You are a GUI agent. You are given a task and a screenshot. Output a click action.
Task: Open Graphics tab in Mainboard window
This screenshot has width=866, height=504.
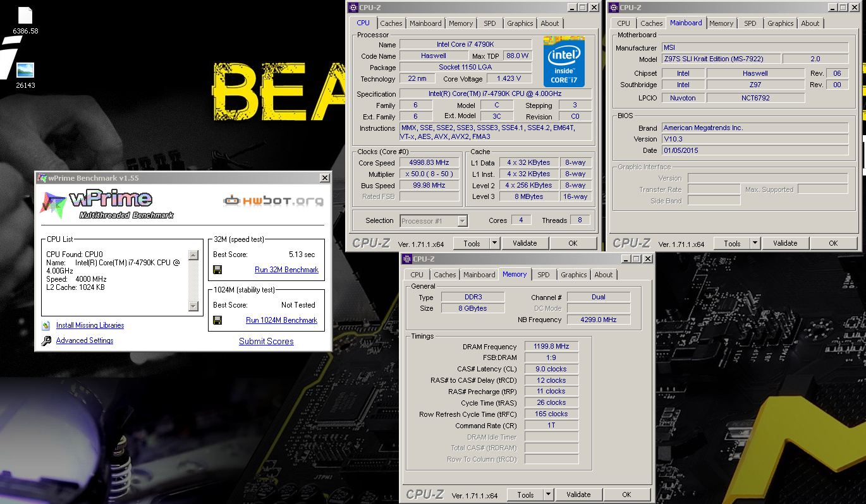[780, 23]
